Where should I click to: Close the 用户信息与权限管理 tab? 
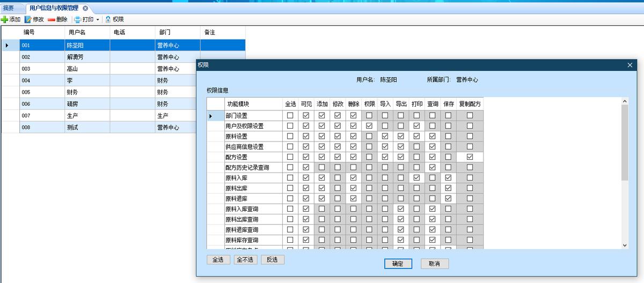tap(85, 8)
